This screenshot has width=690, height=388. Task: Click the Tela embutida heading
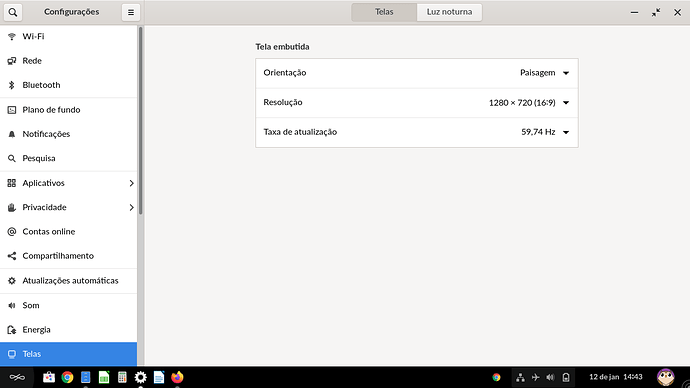[x=283, y=47]
